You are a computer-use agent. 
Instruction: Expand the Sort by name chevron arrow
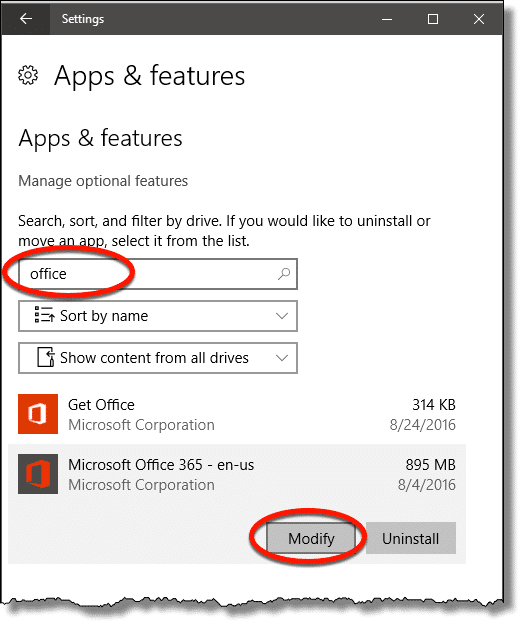coord(282,316)
